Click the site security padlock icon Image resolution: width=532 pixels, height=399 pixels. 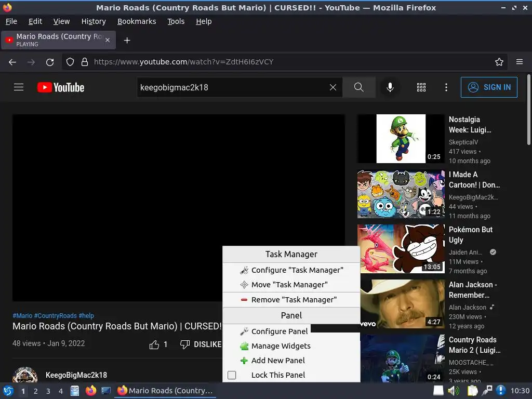pos(85,62)
